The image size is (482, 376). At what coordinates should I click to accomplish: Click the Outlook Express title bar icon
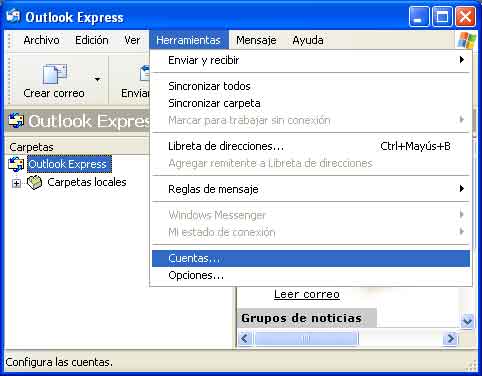point(13,16)
